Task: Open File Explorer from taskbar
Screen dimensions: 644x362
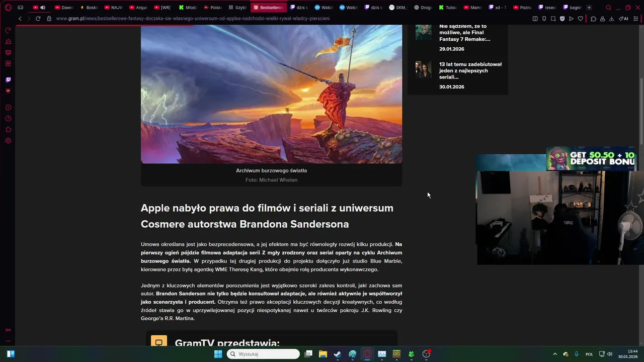Action: [323, 354]
